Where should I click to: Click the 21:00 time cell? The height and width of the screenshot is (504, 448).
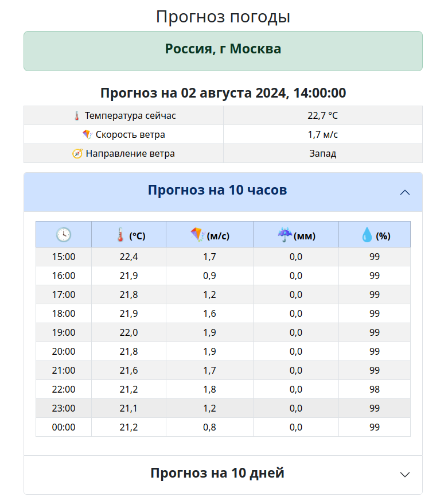[x=64, y=371]
